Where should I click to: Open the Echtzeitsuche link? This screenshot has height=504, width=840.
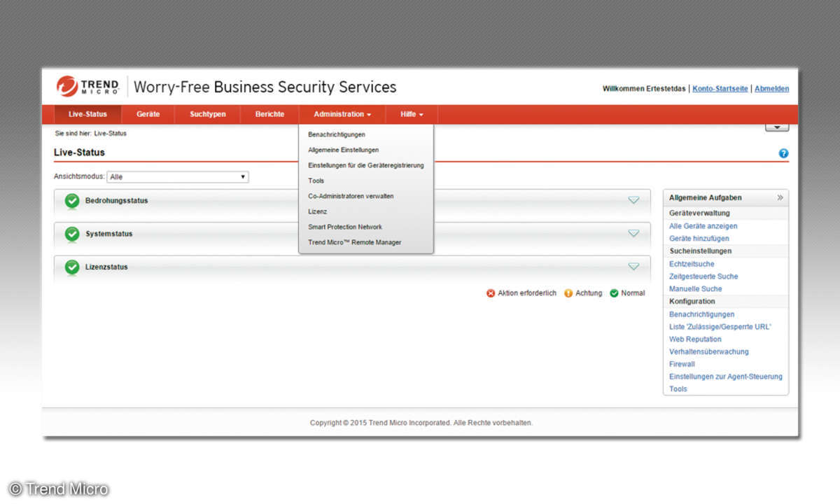tap(692, 264)
